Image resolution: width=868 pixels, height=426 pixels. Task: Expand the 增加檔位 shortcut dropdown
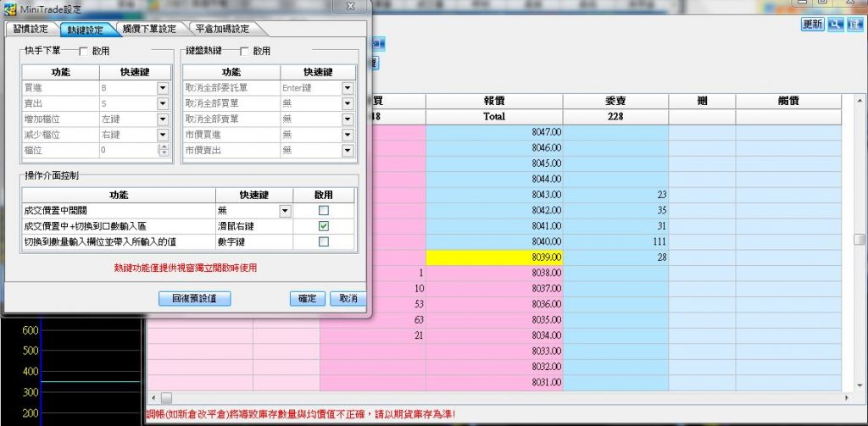click(x=163, y=119)
